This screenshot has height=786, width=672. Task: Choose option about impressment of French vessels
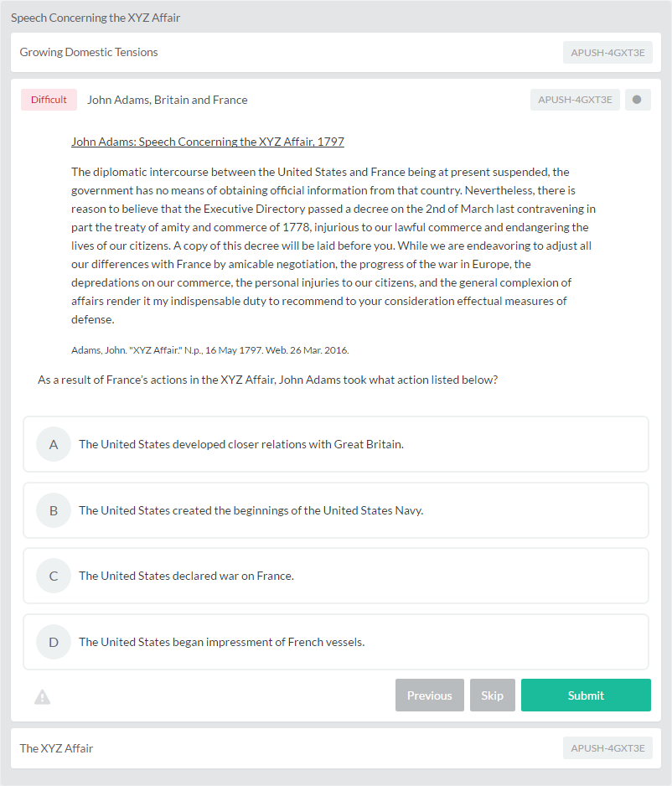tap(336, 642)
